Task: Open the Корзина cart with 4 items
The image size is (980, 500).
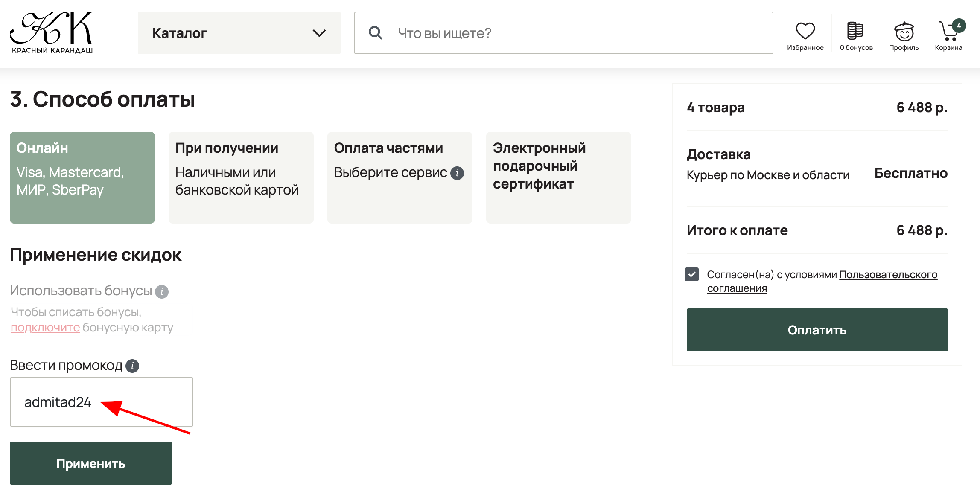Action: tap(948, 30)
